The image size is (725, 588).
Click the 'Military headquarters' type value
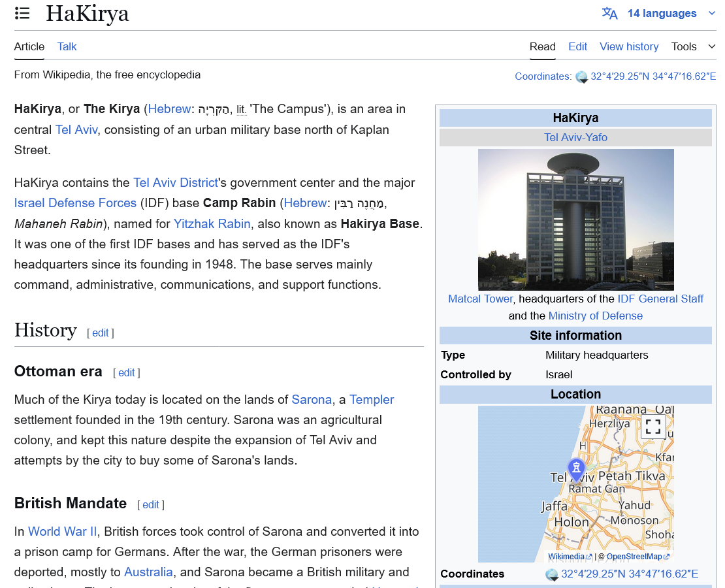pyautogui.click(x=596, y=355)
